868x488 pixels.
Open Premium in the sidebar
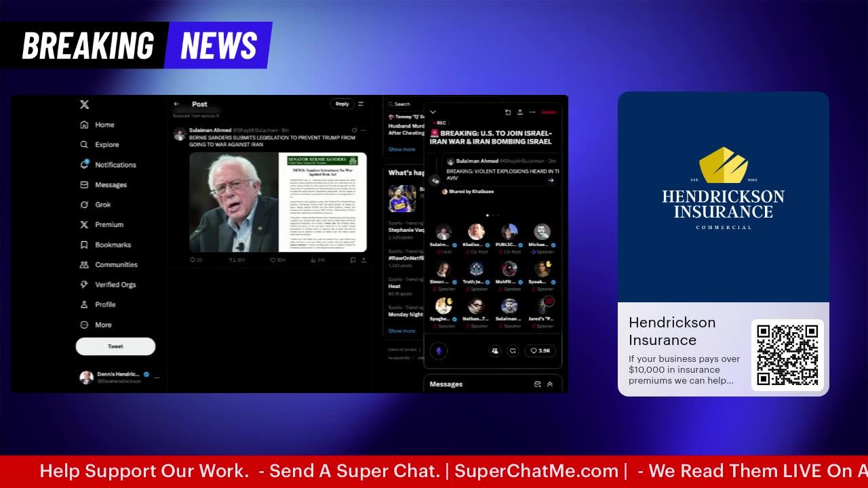pyautogui.click(x=102, y=224)
